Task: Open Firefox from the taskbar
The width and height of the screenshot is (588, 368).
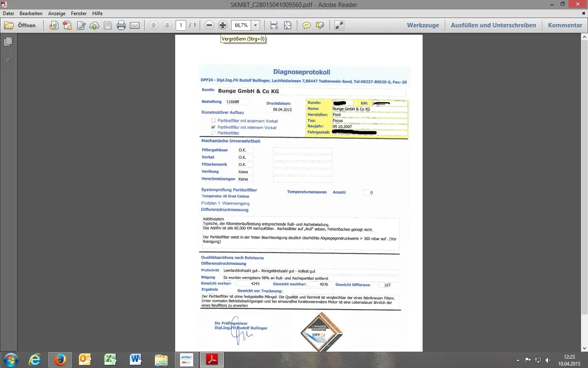Action: [x=60, y=360]
